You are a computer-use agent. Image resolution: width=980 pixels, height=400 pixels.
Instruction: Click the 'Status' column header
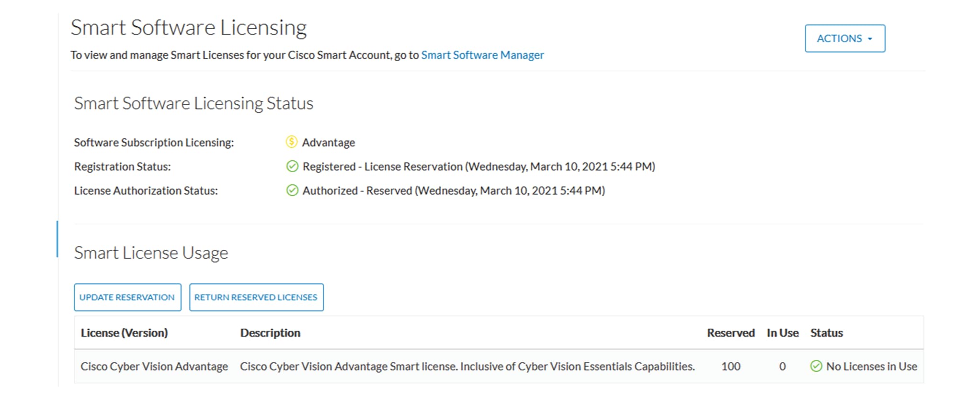(827, 333)
